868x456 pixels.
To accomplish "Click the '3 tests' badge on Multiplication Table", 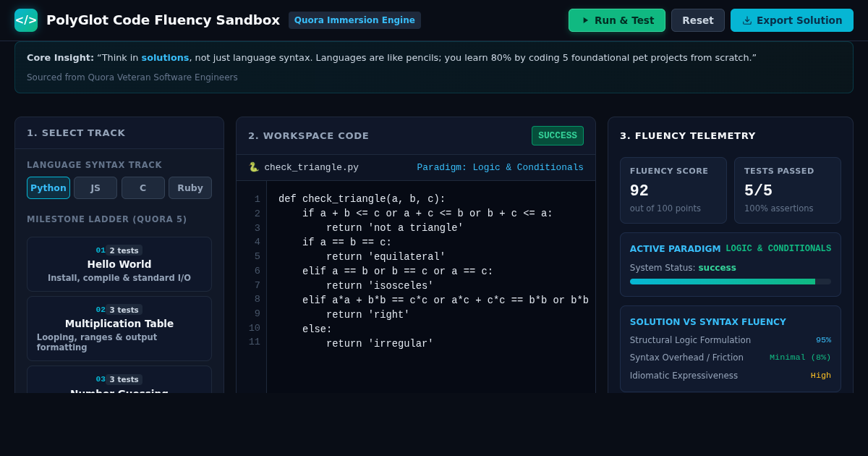I will [x=124, y=310].
